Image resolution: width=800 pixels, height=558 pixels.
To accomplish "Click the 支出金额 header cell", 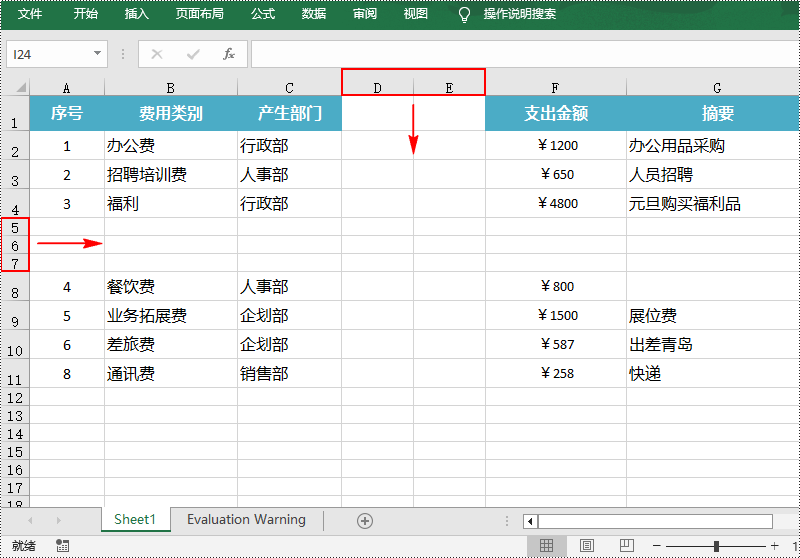I will pyautogui.click(x=556, y=113).
